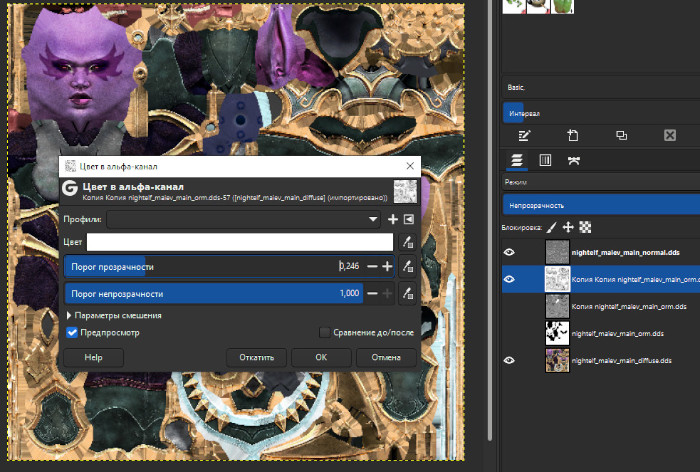Click eyedropper beside Порог прозрачности slider
Image resolution: width=700 pixels, height=472 pixels.
pyautogui.click(x=407, y=266)
